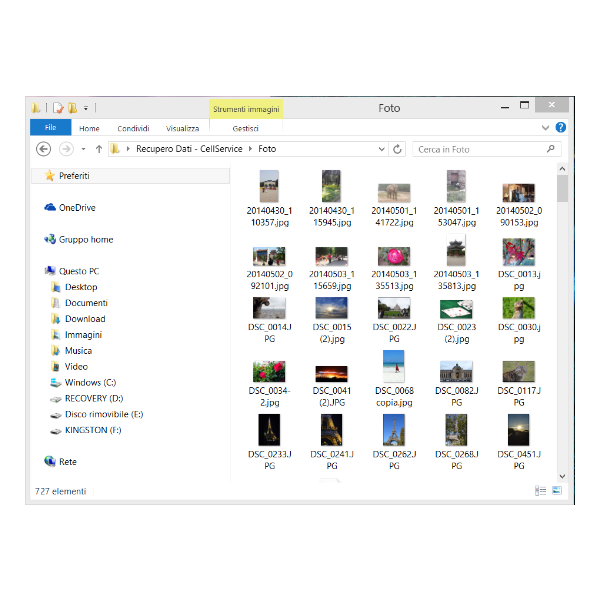Select photo 20140501_153047.jpg
The width and height of the screenshot is (600, 600).
coord(457,199)
